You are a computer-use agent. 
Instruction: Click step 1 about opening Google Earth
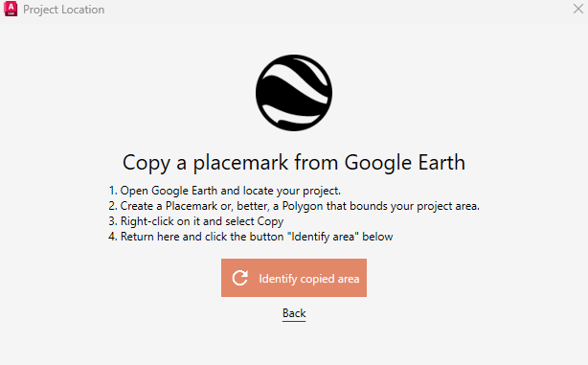[x=225, y=191]
